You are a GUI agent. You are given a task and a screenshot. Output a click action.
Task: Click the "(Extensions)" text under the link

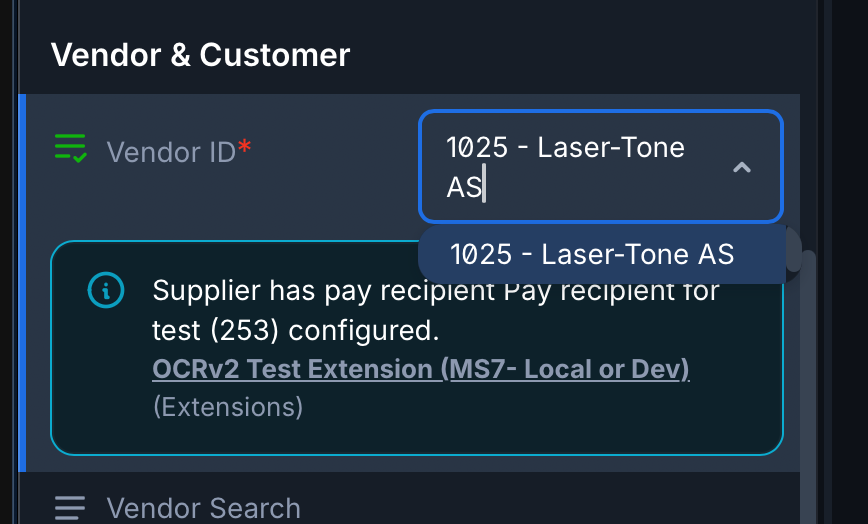[x=227, y=407]
